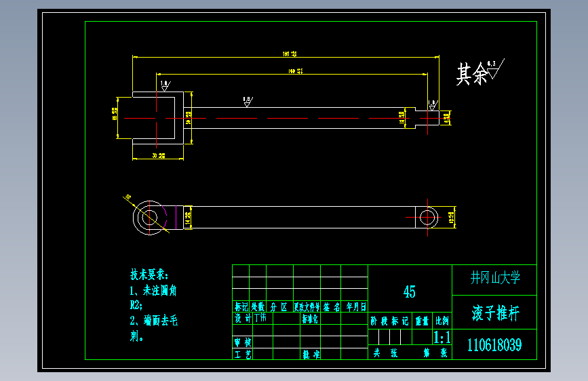Click the designer name 丁伟
This screenshot has width=588, height=381.
point(260,318)
